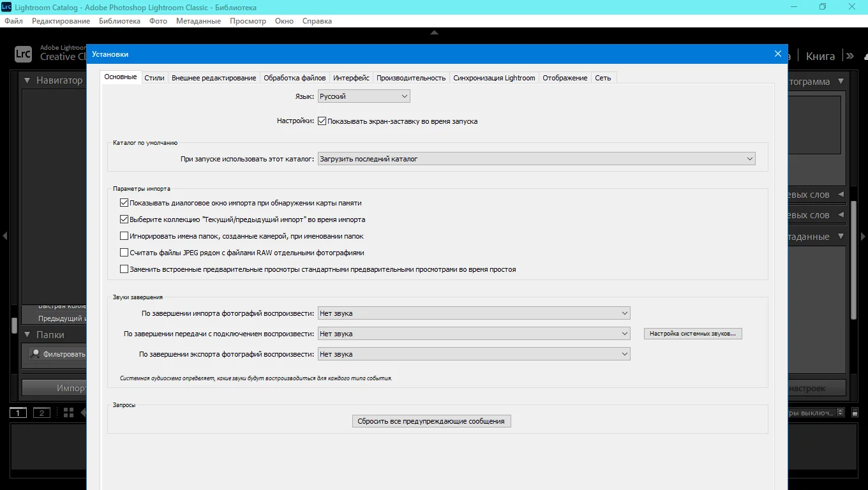Switch to the Интерфейс tab
Screen dimensions: 868x490
(x=351, y=78)
